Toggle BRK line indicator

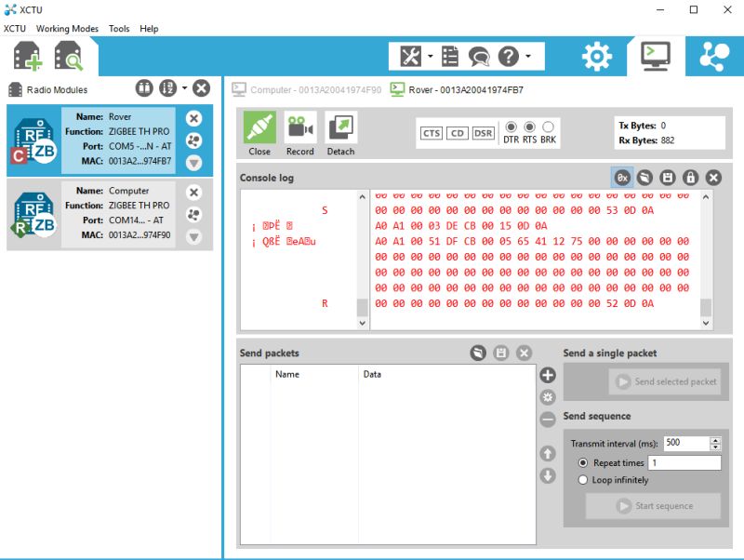(x=548, y=127)
